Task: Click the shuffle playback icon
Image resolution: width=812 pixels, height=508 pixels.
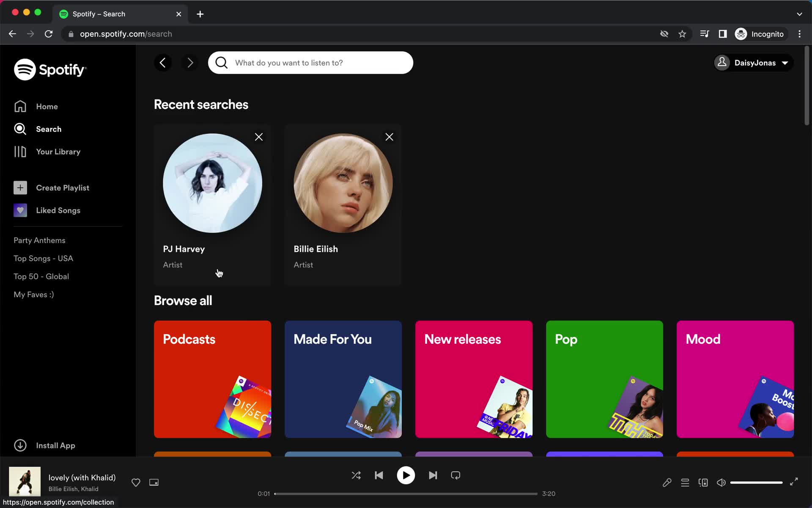Action: coord(356,475)
